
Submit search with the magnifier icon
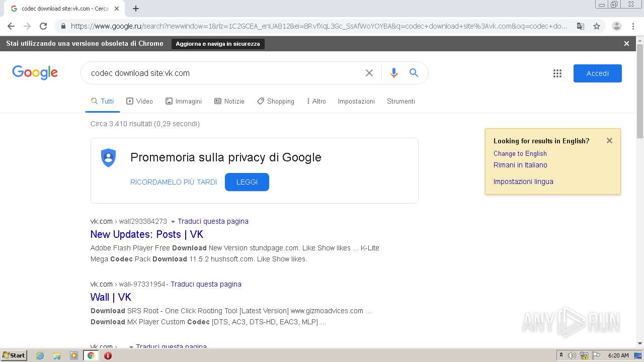[x=414, y=73]
